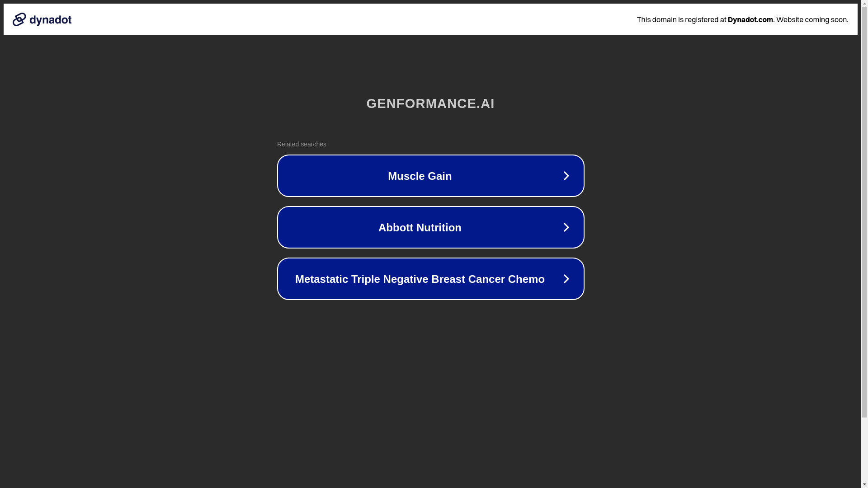Click the Related searches label
Viewport: 868px width, 488px height.
tap(302, 144)
